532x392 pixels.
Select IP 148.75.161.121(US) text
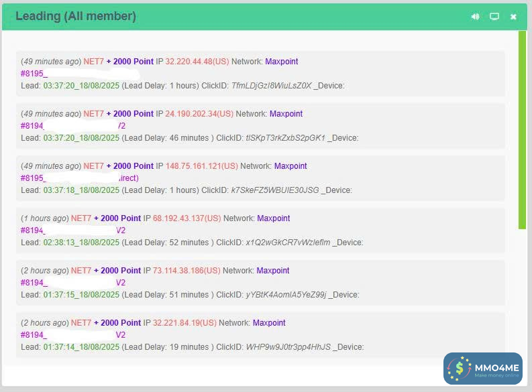(201, 166)
